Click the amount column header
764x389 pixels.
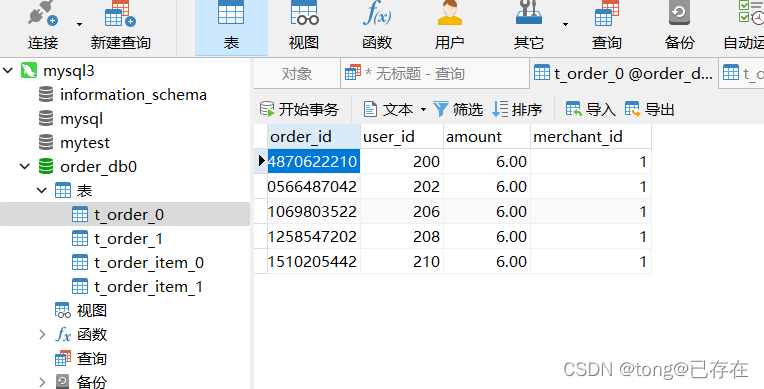pyautogui.click(x=487, y=136)
